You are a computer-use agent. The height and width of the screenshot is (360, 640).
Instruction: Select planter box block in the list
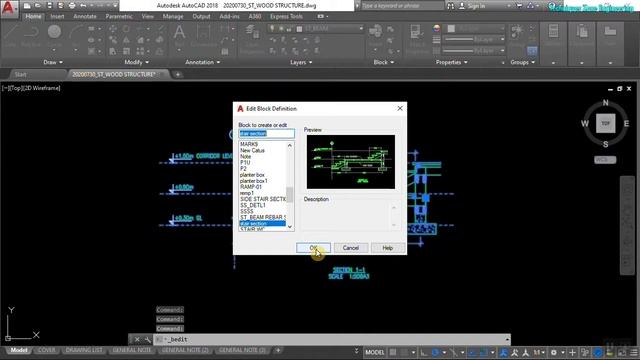[x=252, y=175]
